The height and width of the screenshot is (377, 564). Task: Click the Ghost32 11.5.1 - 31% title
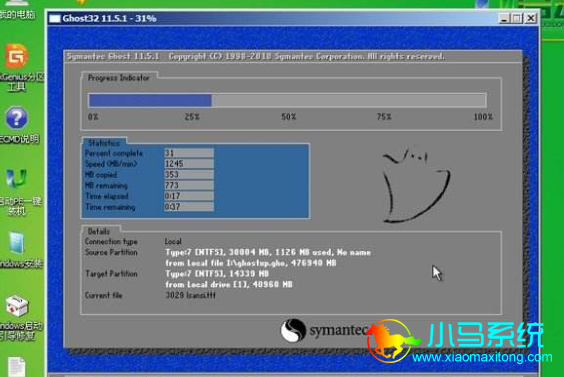109,18
